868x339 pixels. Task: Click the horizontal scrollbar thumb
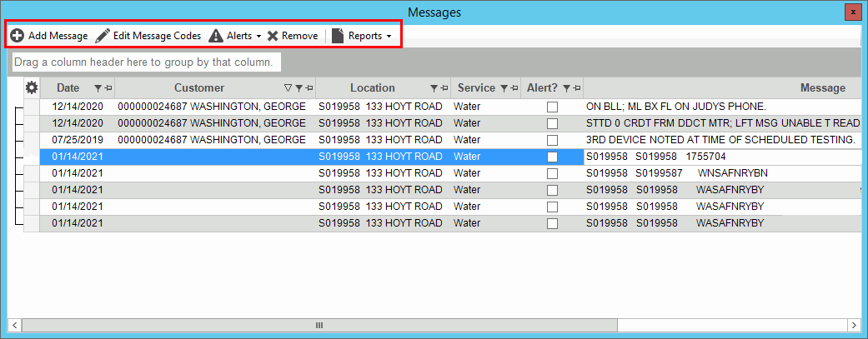click(x=319, y=325)
